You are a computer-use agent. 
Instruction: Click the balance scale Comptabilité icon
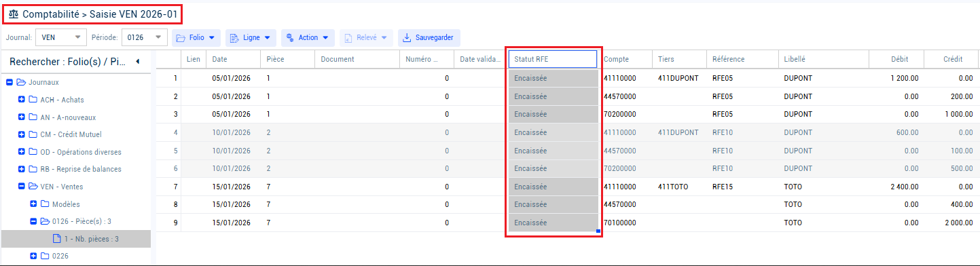pos(14,14)
